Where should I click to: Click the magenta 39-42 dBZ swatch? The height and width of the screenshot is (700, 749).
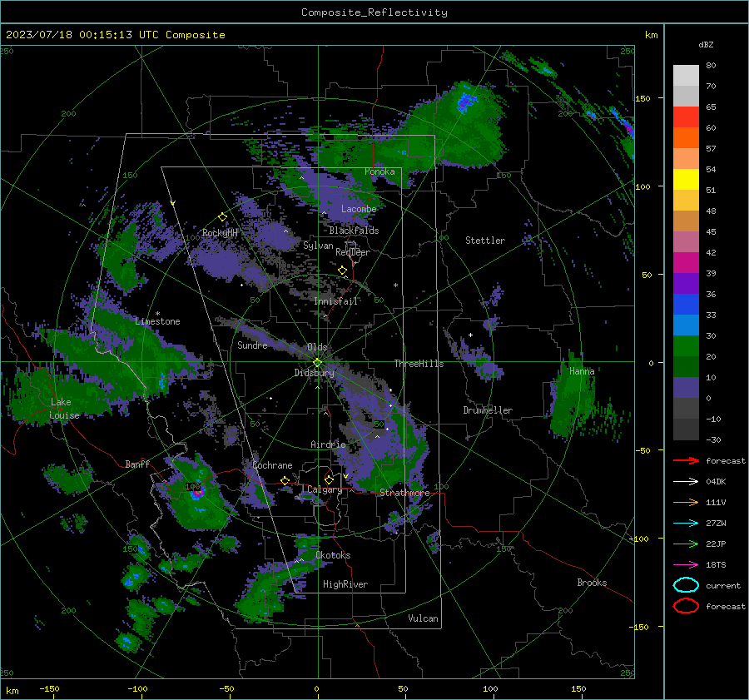pos(686,262)
